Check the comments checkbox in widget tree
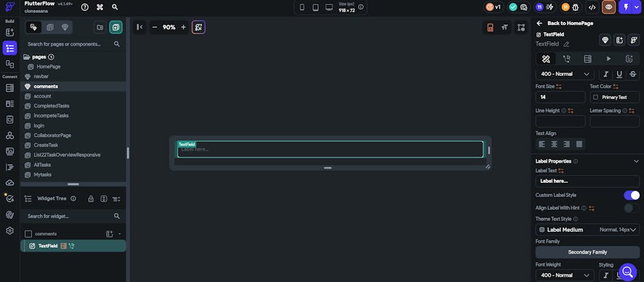 point(28,234)
